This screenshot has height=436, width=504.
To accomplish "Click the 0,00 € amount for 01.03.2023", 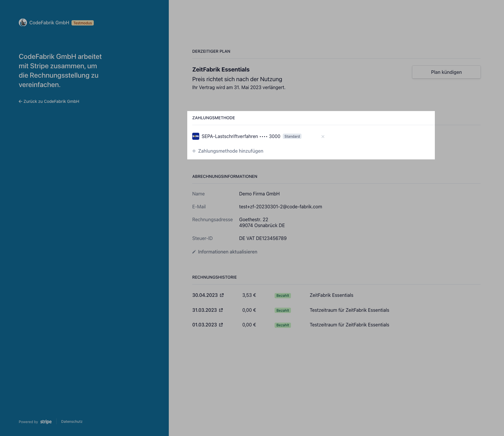I will [249, 325].
